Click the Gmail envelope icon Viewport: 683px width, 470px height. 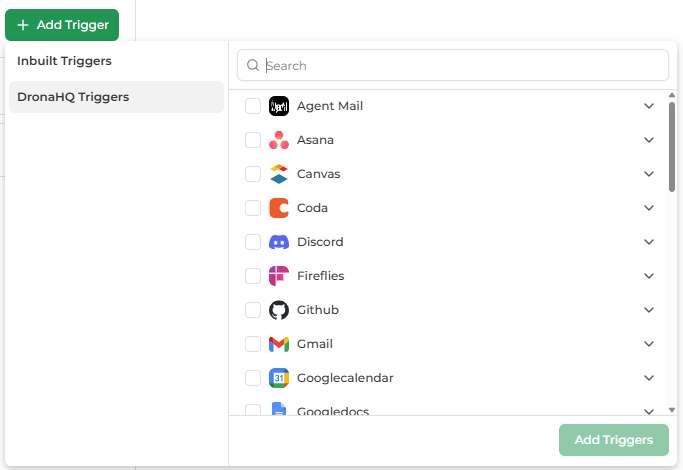coord(279,344)
